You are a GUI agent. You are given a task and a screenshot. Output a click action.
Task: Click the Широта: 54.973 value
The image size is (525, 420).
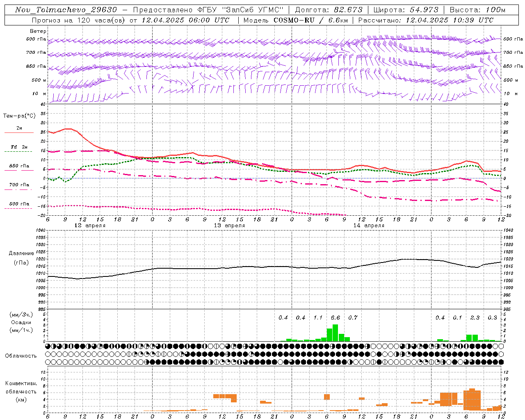(x=406, y=10)
